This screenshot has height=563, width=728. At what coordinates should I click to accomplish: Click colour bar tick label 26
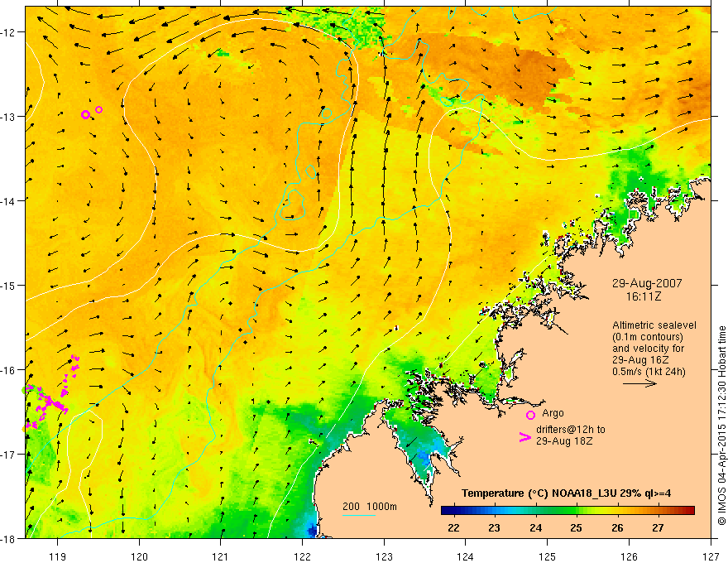point(617,527)
